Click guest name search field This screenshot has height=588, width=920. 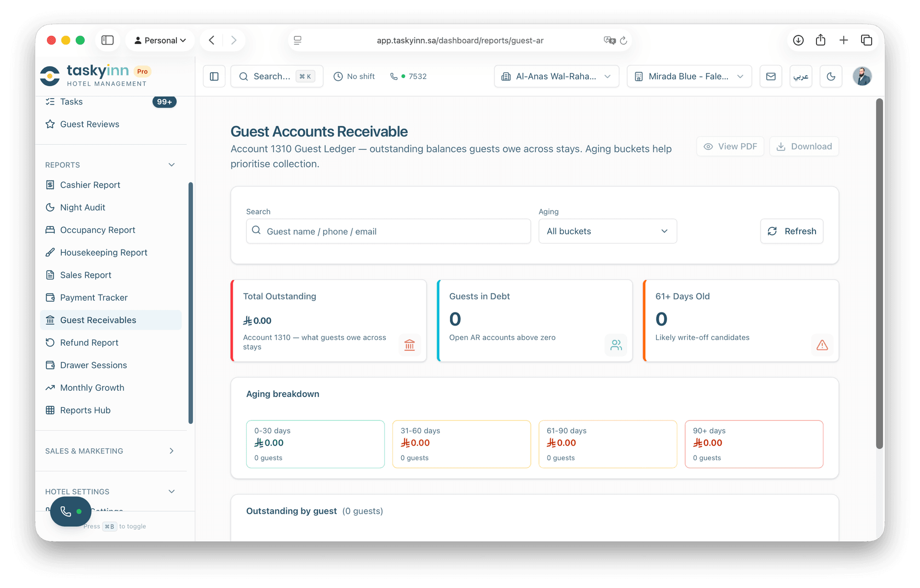click(388, 231)
